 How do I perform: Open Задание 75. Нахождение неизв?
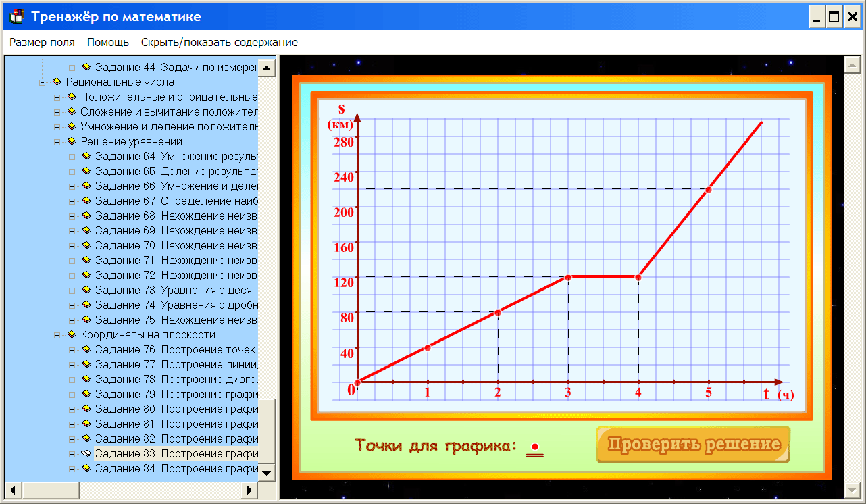click(x=176, y=320)
